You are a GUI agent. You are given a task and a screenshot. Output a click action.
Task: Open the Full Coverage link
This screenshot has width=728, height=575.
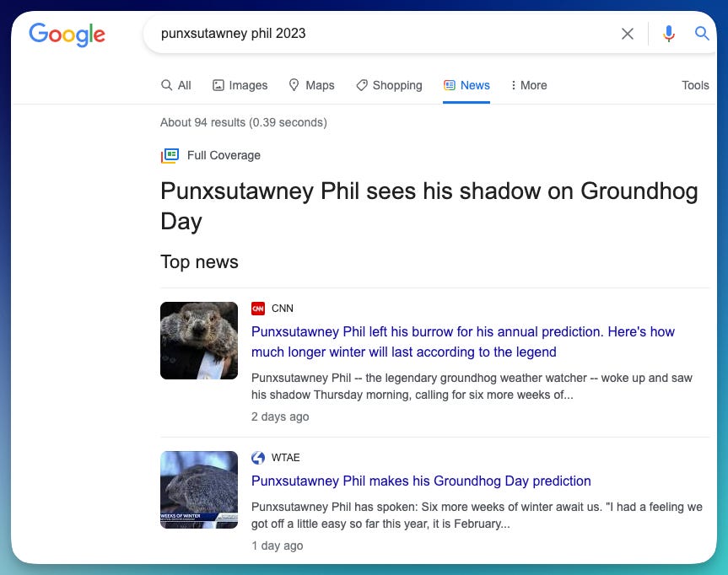click(224, 155)
